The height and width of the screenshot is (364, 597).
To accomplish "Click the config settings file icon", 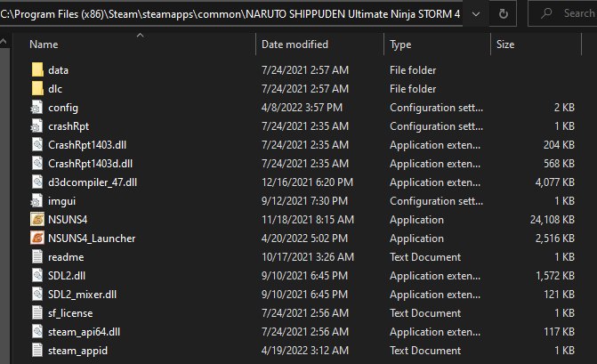I will pos(37,108).
